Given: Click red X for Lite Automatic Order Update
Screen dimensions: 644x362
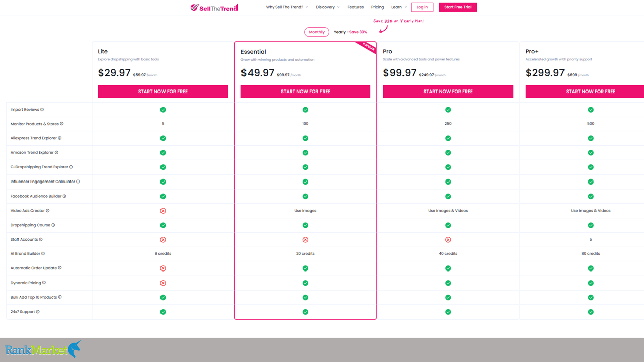Looking at the screenshot, I should (x=163, y=268).
